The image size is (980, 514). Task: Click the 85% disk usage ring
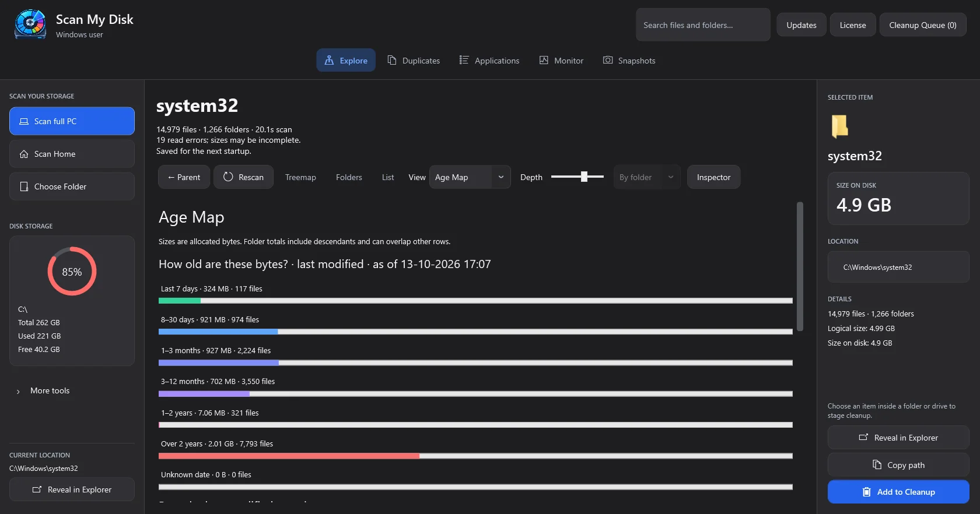point(72,272)
